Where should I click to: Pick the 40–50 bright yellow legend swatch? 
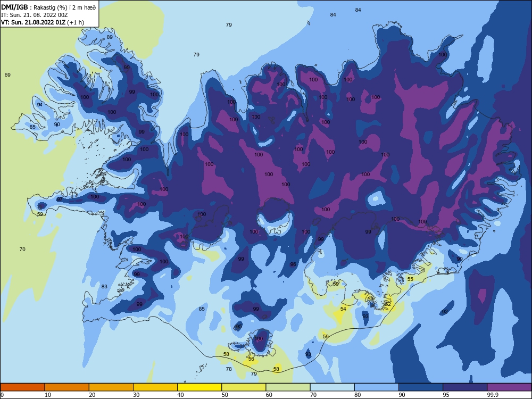(x=199, y=387)
